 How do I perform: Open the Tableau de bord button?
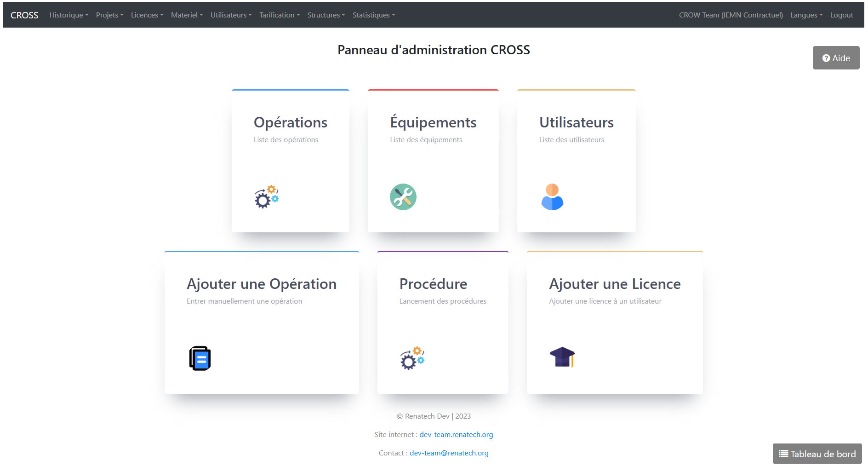pyautogui.click(x=817, y=454)
